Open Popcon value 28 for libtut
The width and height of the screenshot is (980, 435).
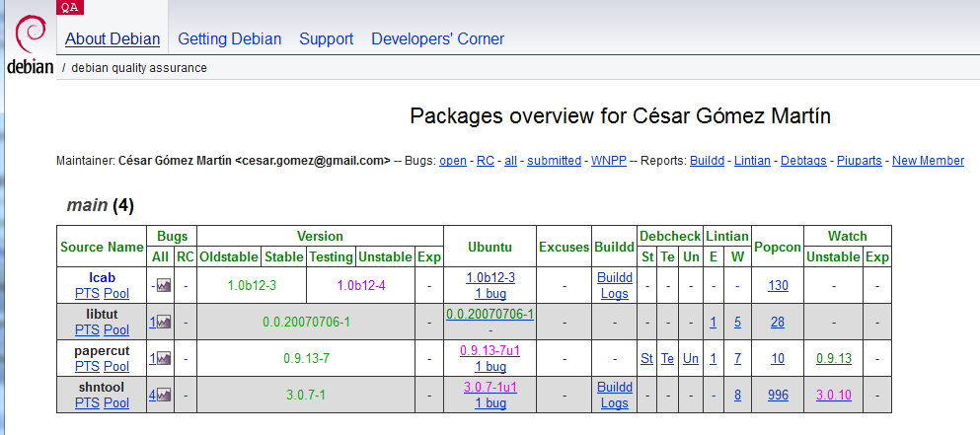(778, 322)
